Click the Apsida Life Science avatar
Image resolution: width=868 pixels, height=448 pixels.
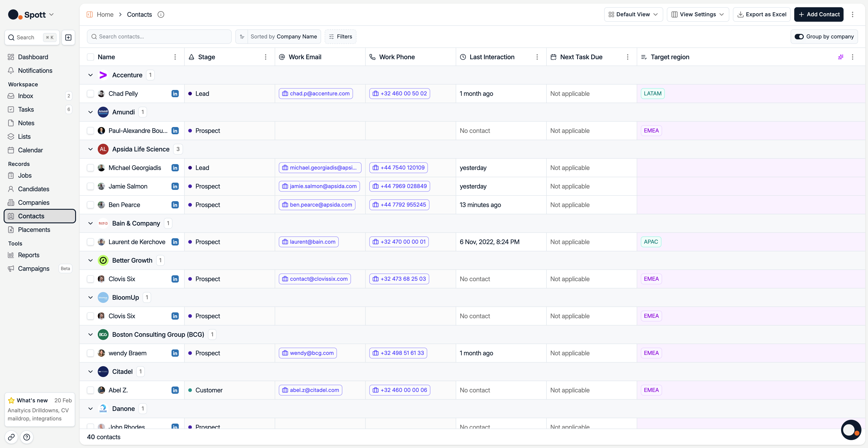pos(103,149)
